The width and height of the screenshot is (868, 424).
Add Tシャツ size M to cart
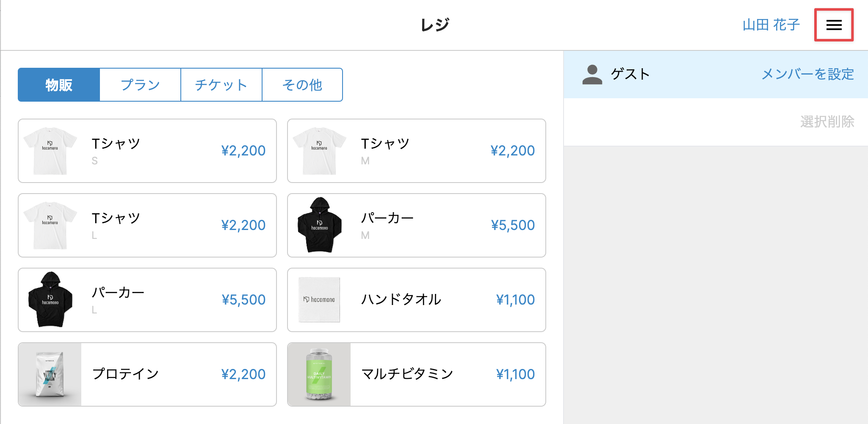(x=417, y=151)
